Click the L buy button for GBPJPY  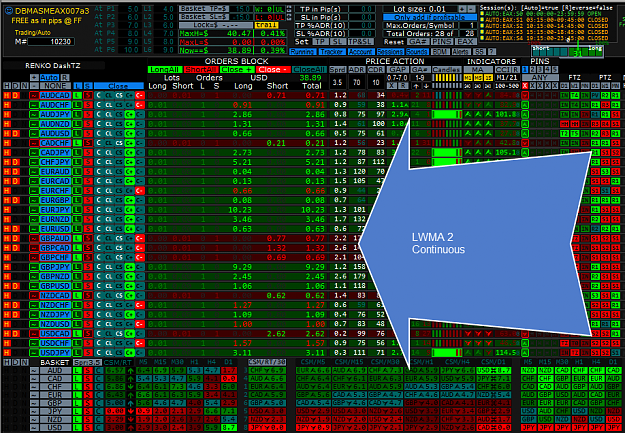pos(77,267)
